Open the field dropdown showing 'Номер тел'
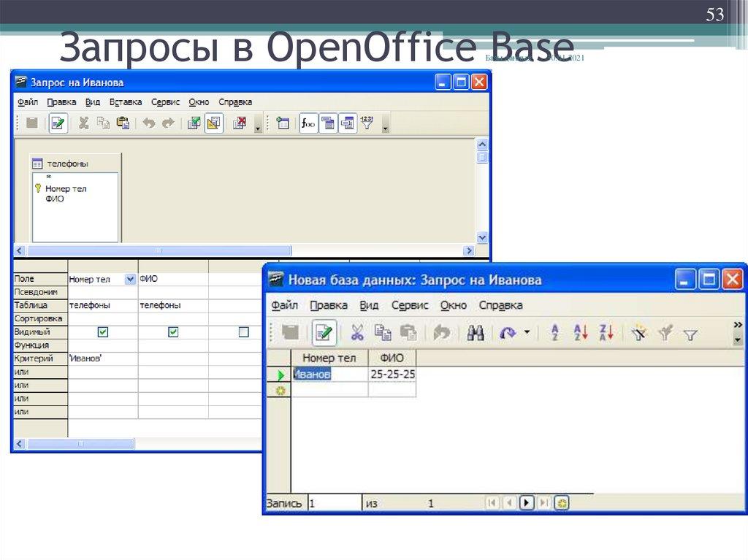 130,278
